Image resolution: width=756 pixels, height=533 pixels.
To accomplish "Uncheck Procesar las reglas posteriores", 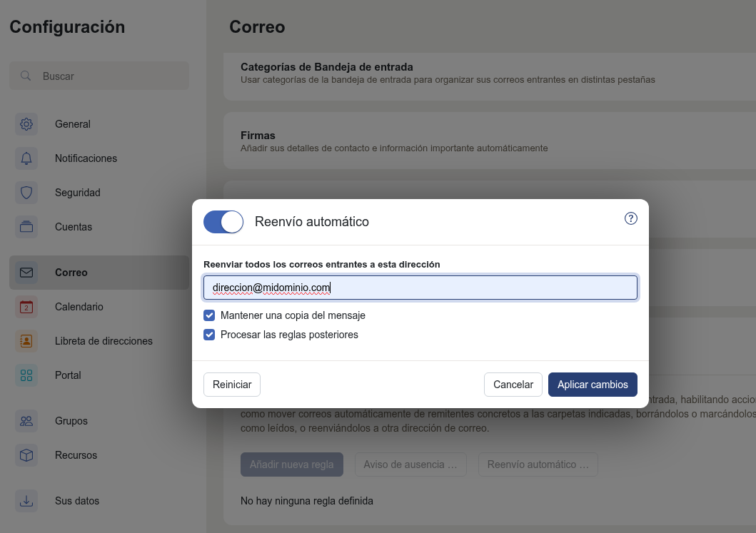I will click(209, 335).
